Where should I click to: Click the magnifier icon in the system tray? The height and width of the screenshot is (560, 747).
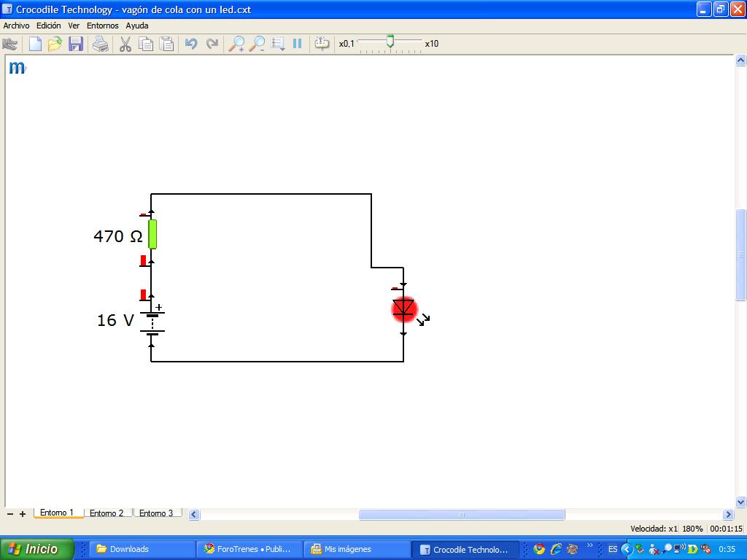(667, 549)
